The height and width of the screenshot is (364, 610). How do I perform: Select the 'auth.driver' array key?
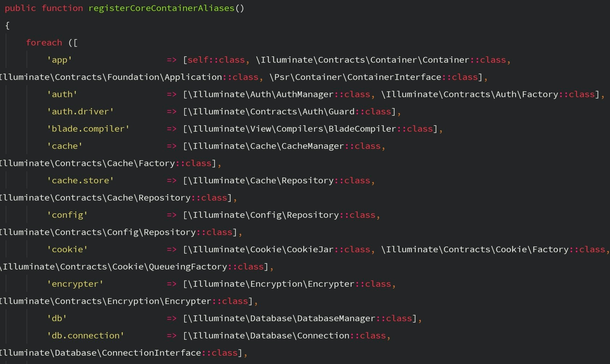click(80, 111)
